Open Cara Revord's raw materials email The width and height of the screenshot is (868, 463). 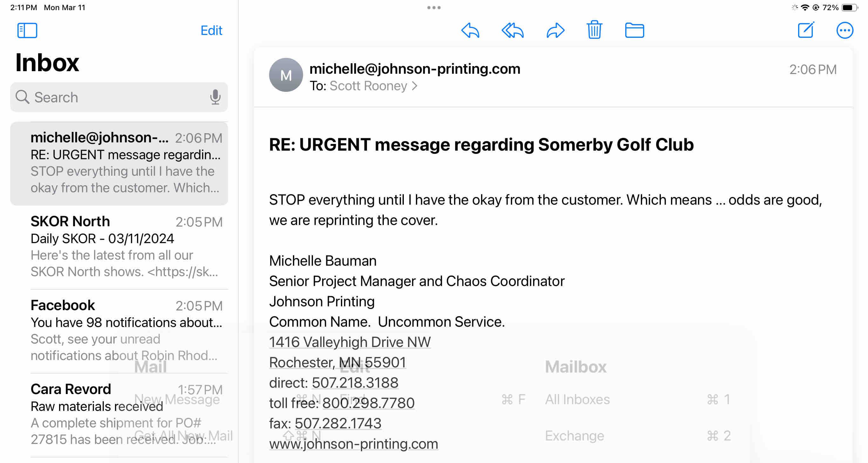point(125,414)
